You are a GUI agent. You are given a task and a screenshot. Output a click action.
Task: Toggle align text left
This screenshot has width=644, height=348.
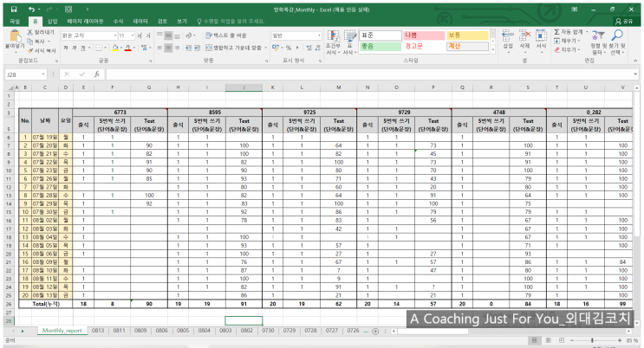click(159, 48)
